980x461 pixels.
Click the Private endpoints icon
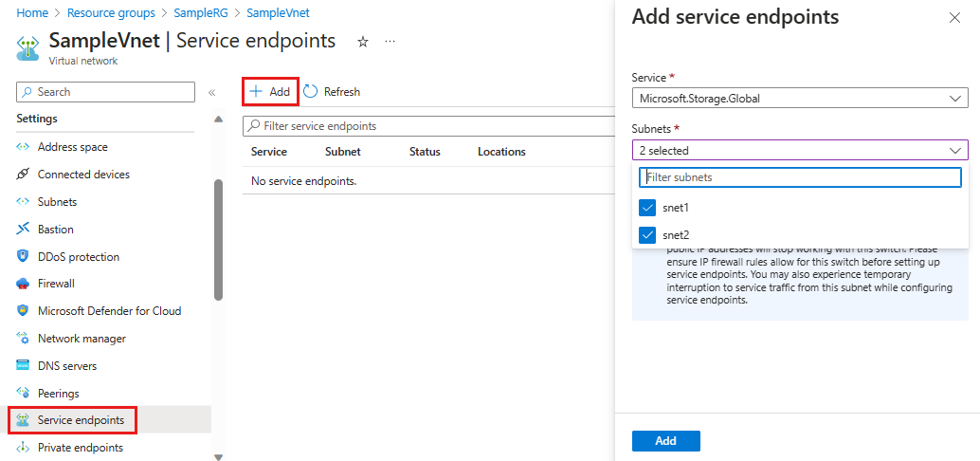point(23,448)
